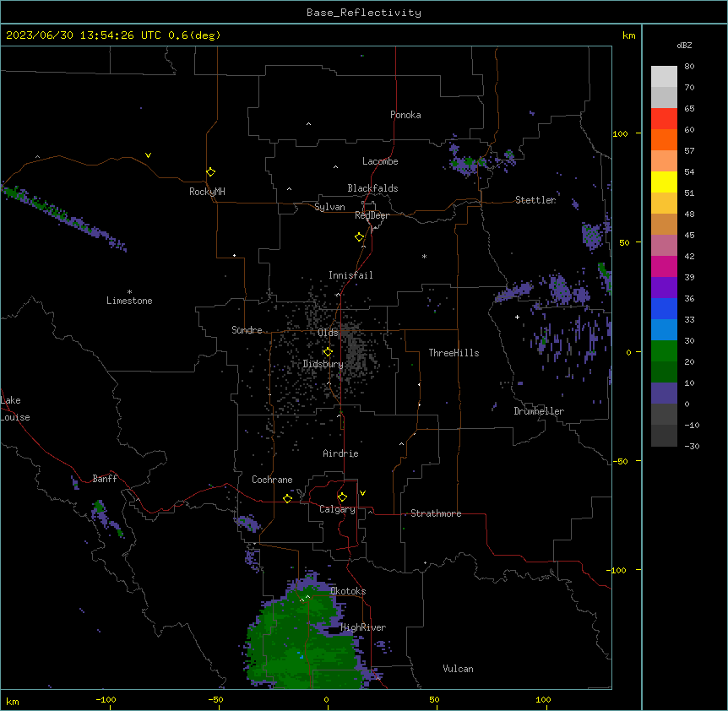Select the yellow V marker northwest of RockyMH
728x711 pixels.
click(148, 155)
